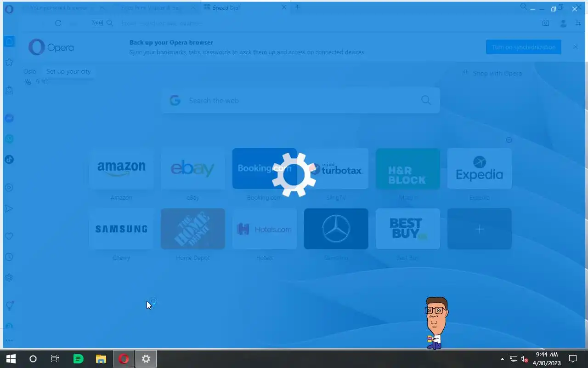Screen dimensions: 588x368
Task: Open the Windows Start menu
Action: click(x=11, y=359)
